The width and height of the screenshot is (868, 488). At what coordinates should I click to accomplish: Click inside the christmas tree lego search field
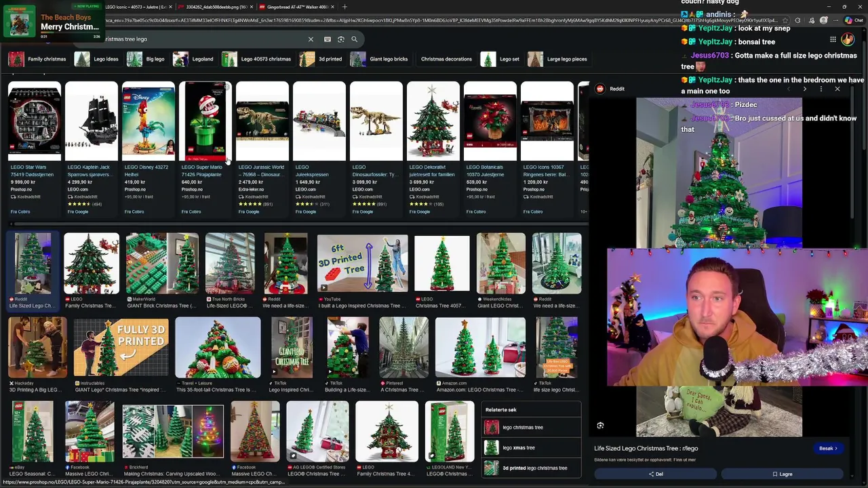click(203, 39)
